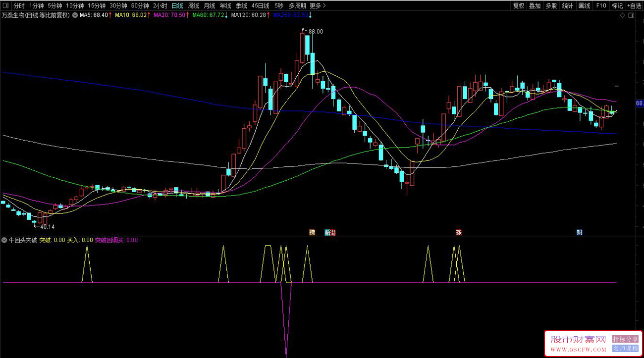The height and width of the screenshot is (358, 644).
Task: Click the 叠加 overlay button
Action: point(535,6)
